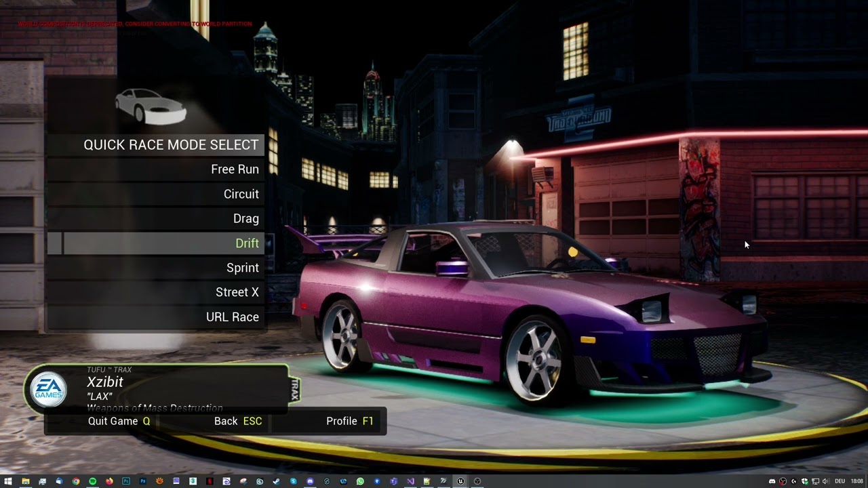868x488 pixels.
Task: Open Google Chrome from the taskbar
Action: click(76, 481)
